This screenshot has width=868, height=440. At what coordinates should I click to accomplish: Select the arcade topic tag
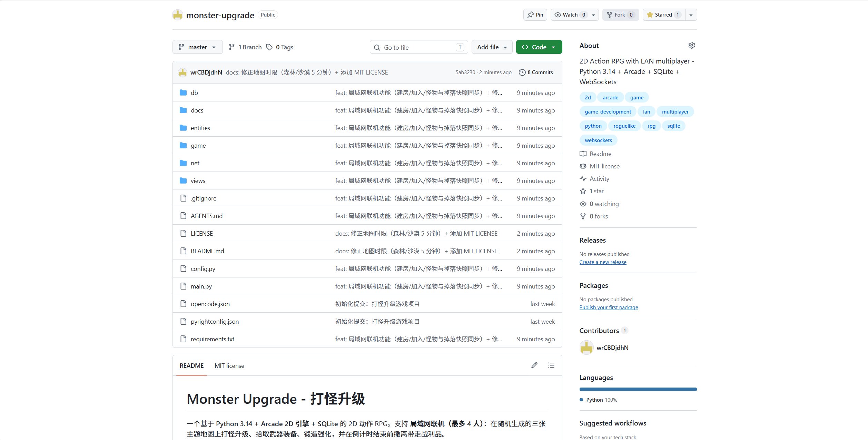tap(610, 98)
